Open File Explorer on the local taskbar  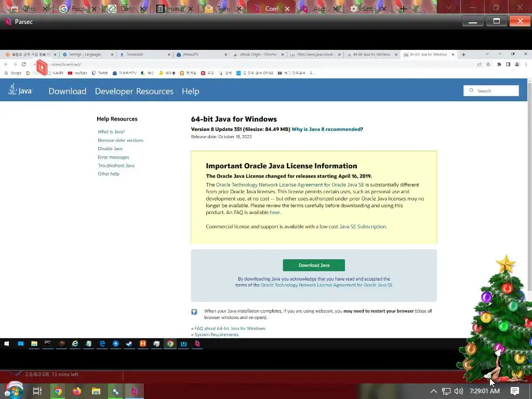pos(96,391)
